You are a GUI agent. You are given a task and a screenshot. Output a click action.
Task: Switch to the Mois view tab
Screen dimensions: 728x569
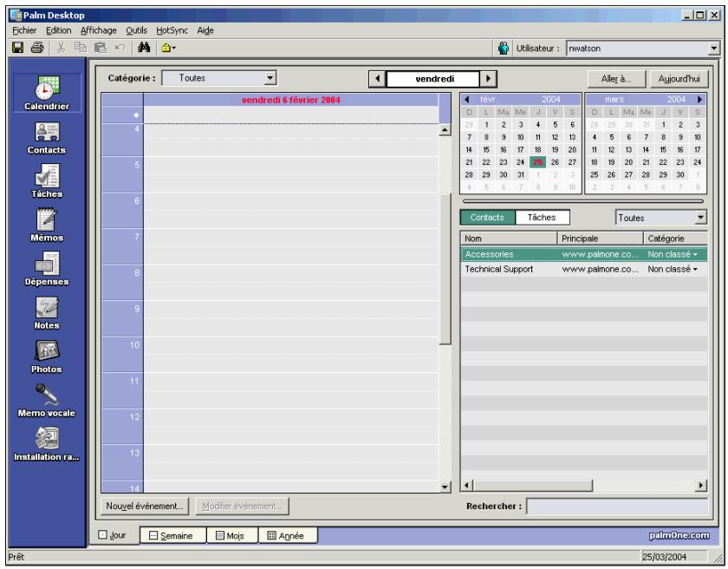tap(231, 535)
